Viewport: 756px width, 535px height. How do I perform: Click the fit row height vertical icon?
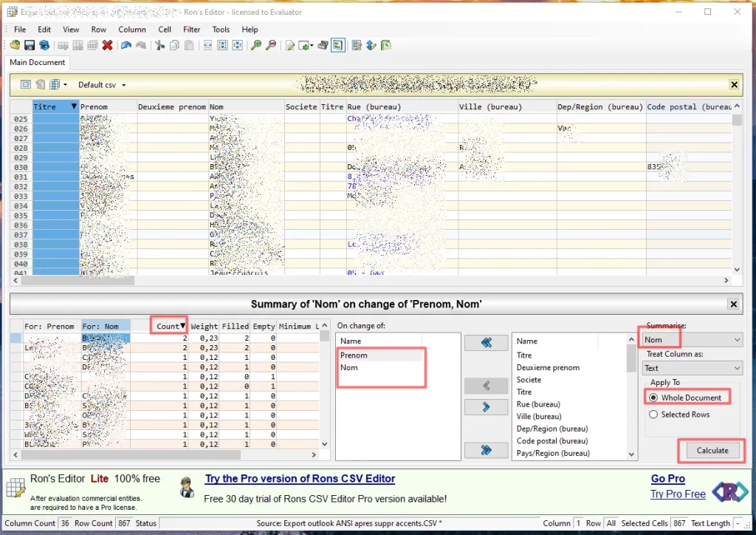coord(223,45)
